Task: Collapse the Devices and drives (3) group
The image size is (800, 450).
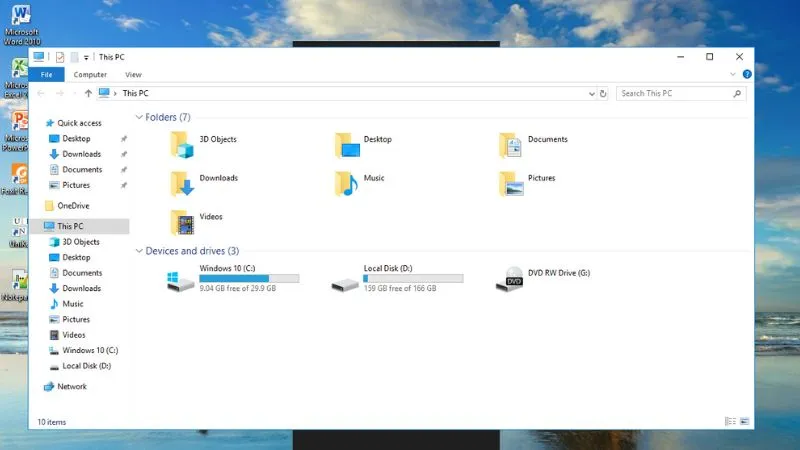Action: [139, 251]
